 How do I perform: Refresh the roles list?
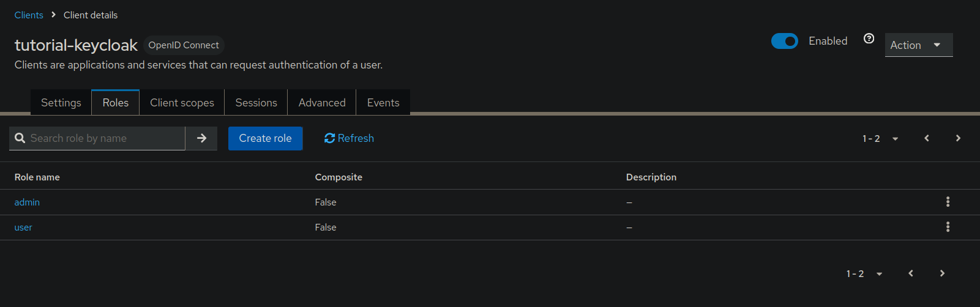point(349,138)
